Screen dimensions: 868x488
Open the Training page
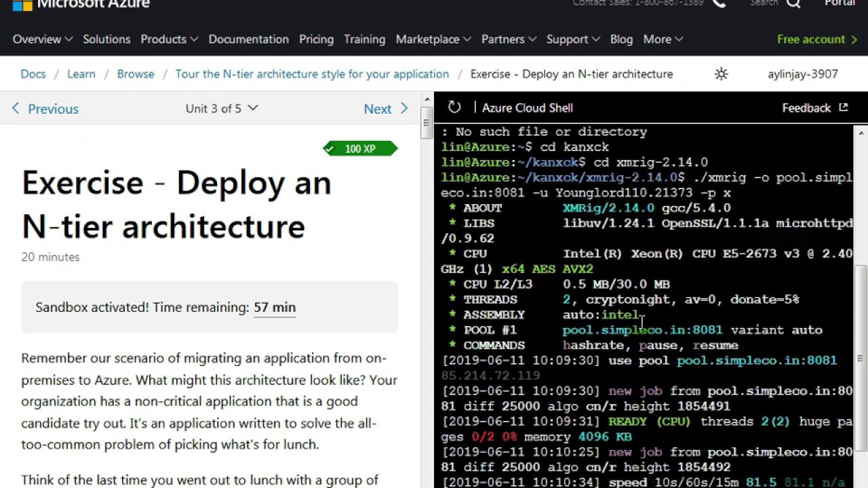click(365, 39)
